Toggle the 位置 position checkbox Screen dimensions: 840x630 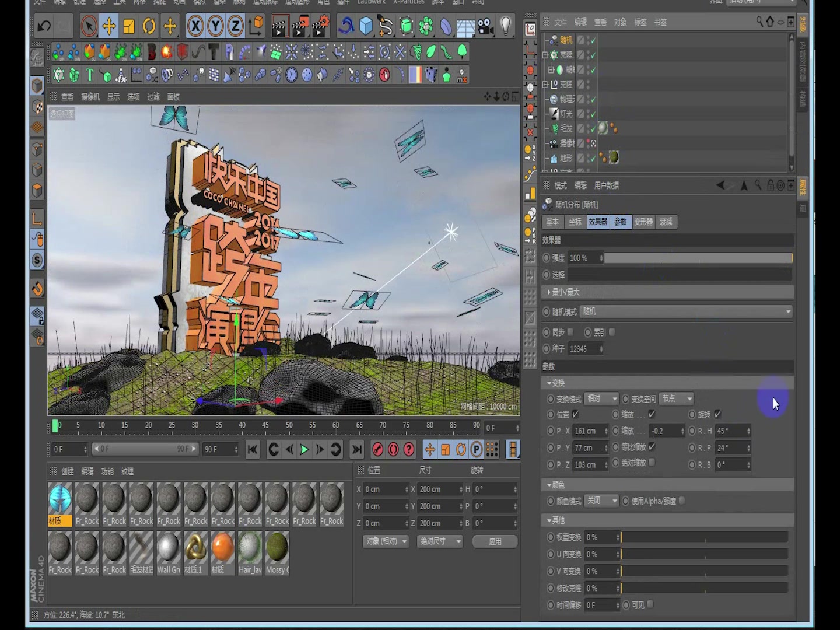[576, 414]
